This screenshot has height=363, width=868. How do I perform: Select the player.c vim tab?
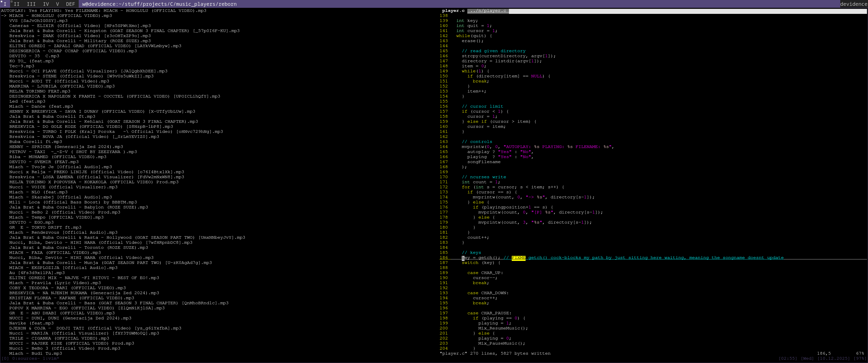pos(453,11)
